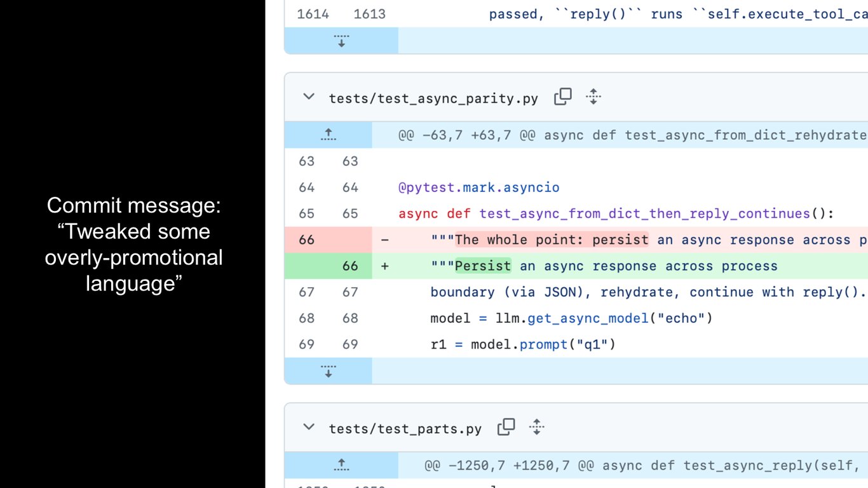
Task: Expand lines above hunk in test_async_parity.py
Action: point(328,134)
